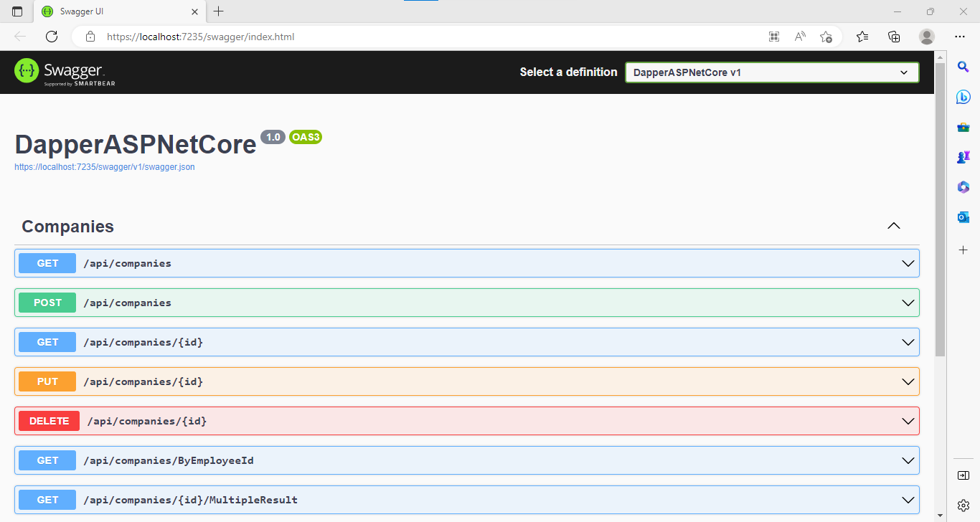Minimize the browser window
Viewport: 980px width, 522px height.
point(897,11)
